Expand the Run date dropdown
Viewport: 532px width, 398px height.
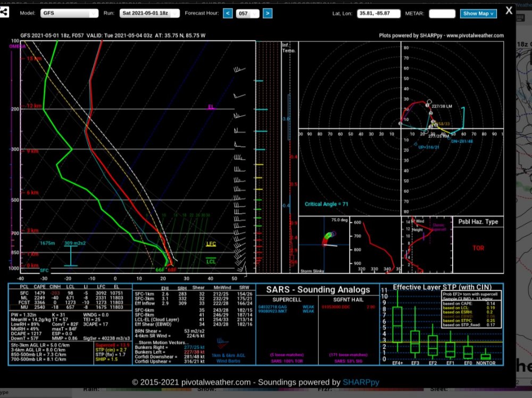[149, 13]
